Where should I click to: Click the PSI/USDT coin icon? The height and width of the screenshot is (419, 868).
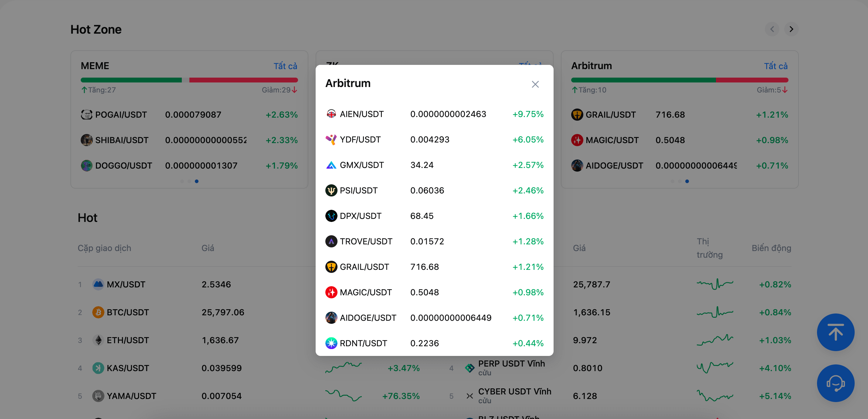[331, 190]
